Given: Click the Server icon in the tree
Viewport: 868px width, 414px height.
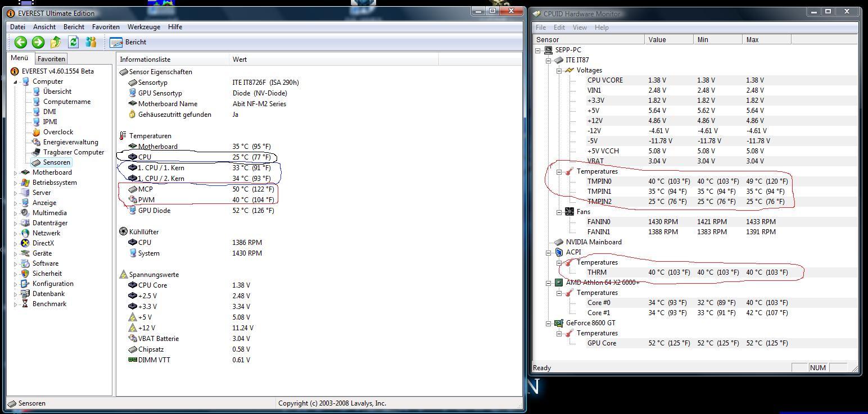Looking at the screenshot, I should [25, 193].
